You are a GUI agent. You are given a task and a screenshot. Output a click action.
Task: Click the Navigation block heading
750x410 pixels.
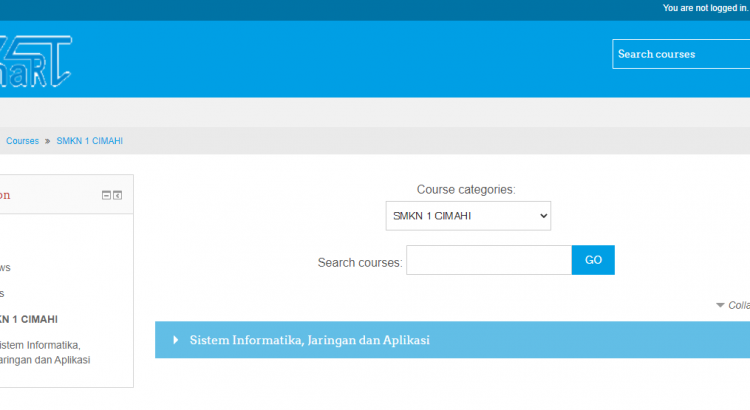pyautogui.click(x=5, y=195)
